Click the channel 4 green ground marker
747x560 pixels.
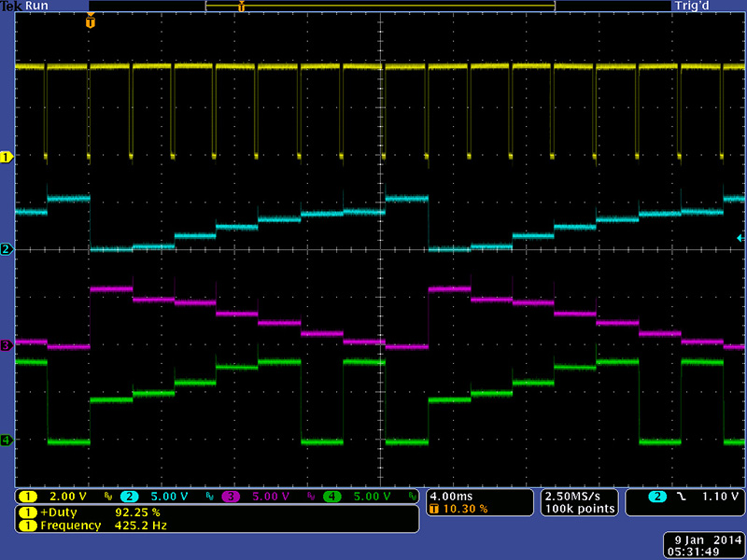[x=6, y=441]
